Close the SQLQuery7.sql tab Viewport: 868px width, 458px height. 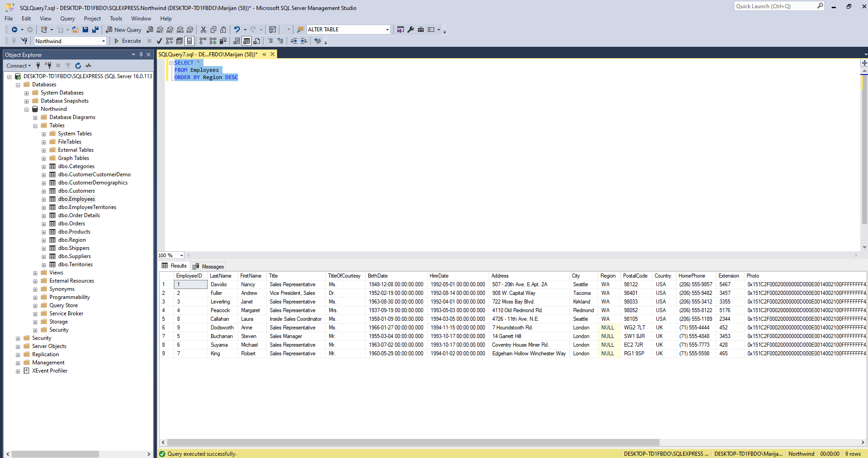(273, 54)
